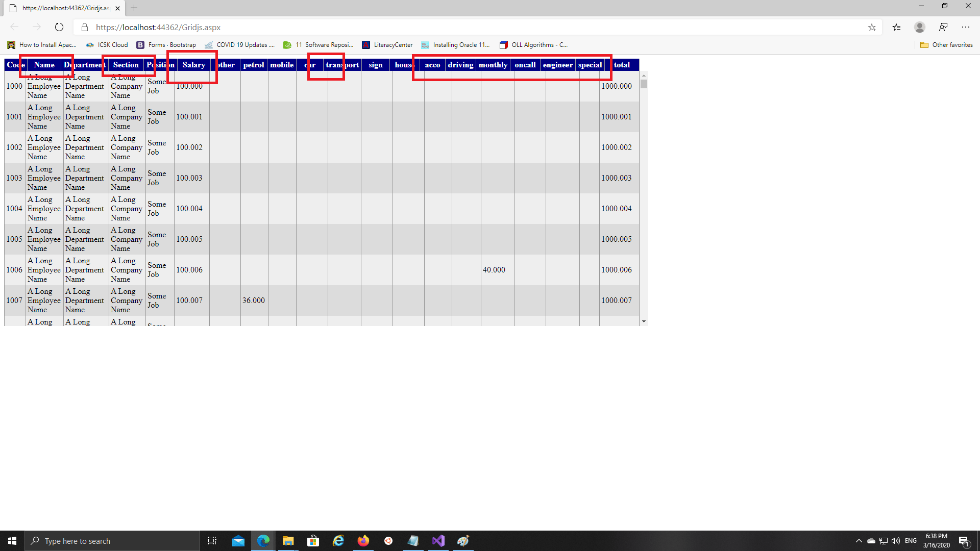The height and width of the screenshot is (551, 980).
Task: Open Task View on taskbar
Action: coord(212,541)
